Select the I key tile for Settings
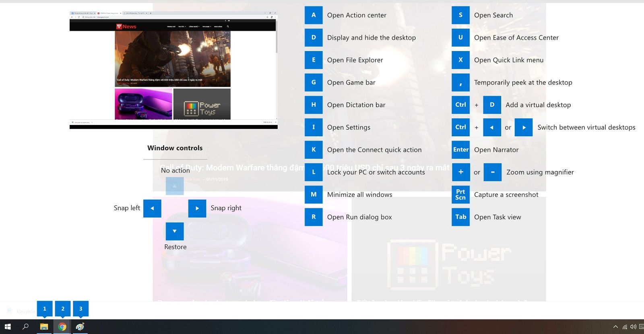The height and width of the screenshot is (334, 644). click(x=314, y=127)
